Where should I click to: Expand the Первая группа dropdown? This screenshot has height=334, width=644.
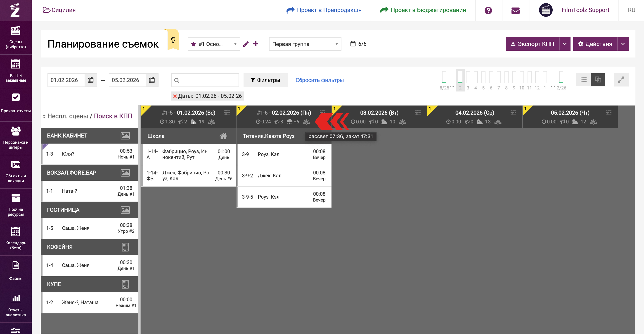305,44
